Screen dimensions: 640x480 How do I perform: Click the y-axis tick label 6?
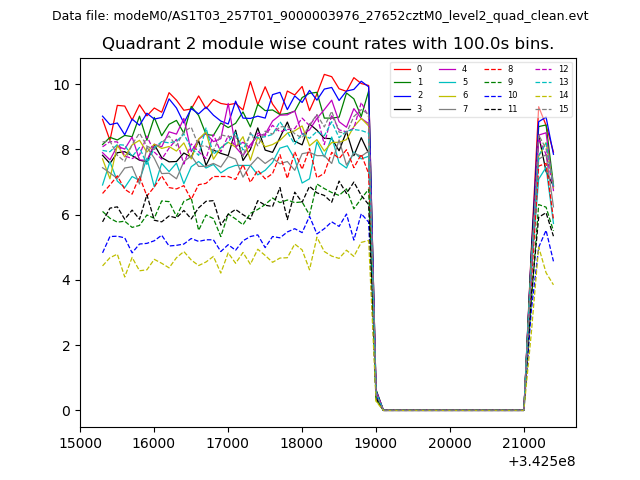pos(65,215)
